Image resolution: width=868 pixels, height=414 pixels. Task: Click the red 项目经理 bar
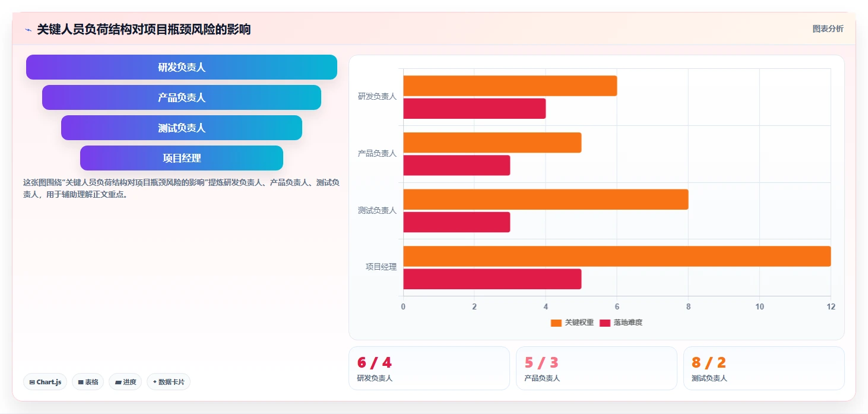point(492,279)
